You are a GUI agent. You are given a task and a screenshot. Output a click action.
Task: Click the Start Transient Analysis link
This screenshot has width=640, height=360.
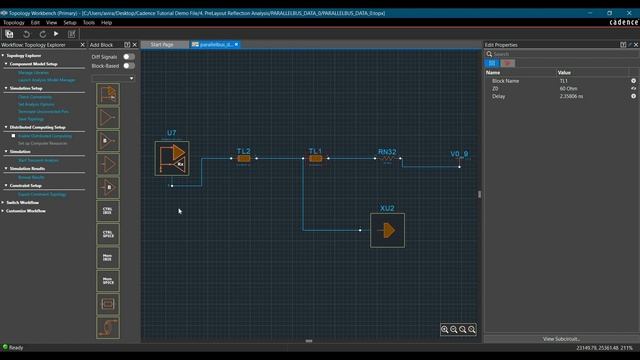point(38,160)
